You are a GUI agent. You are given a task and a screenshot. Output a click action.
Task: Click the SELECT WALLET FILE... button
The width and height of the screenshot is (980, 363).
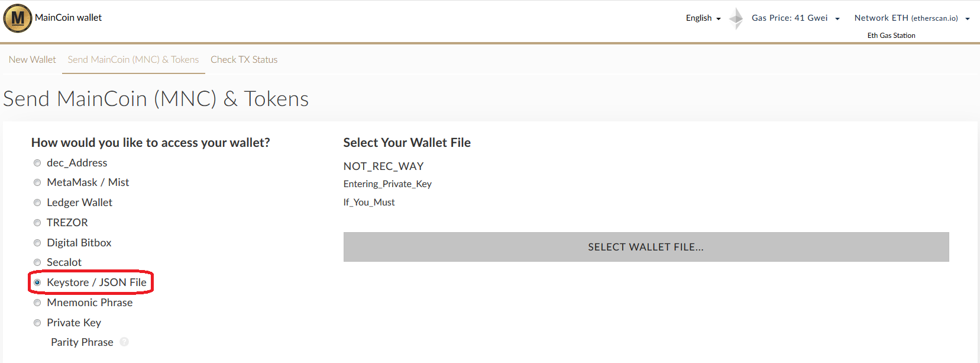646,247
